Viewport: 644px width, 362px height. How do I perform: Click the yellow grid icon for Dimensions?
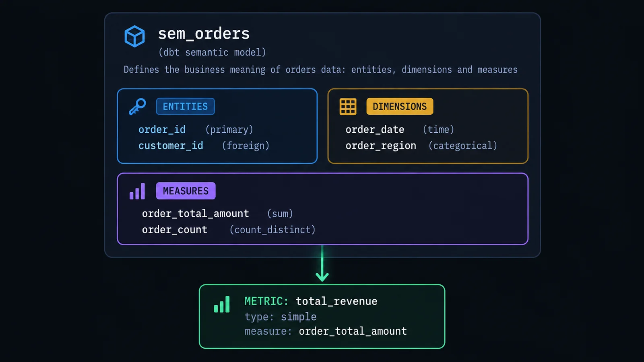pyautogui.click(x=348, y=107)
